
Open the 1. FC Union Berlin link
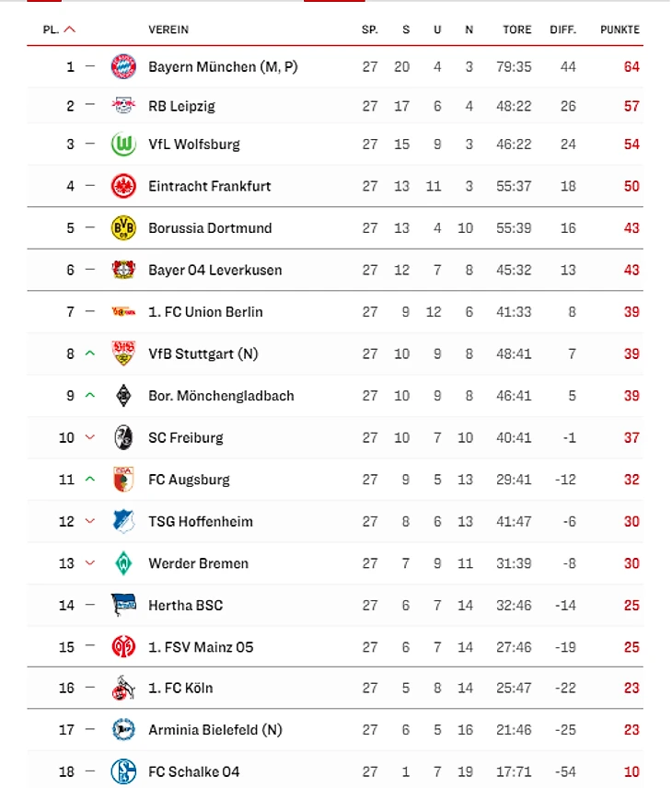click(x=205, y=312)
